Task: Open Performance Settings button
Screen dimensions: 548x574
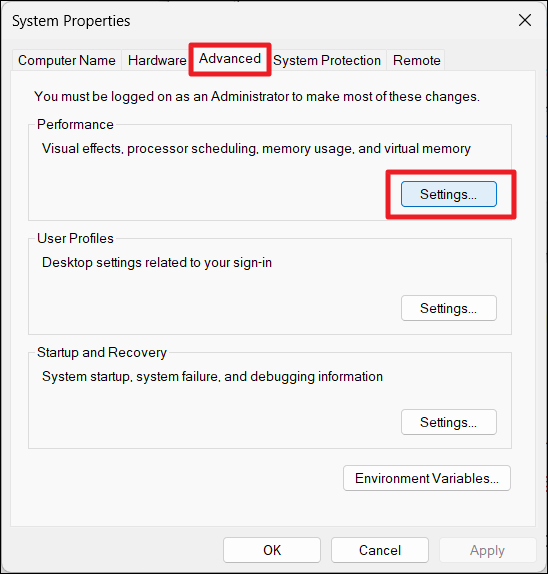Action: (449, 194)
